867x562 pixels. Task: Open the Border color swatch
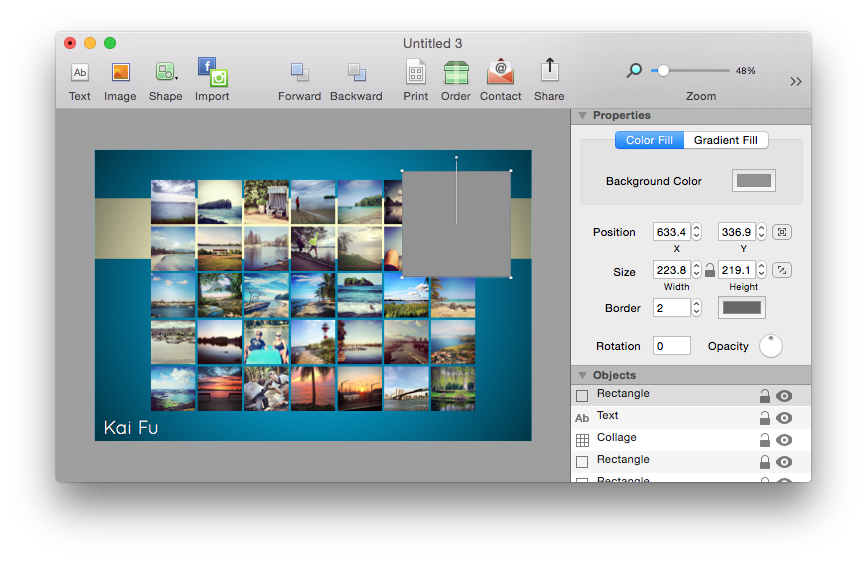(x=741, y=308)
